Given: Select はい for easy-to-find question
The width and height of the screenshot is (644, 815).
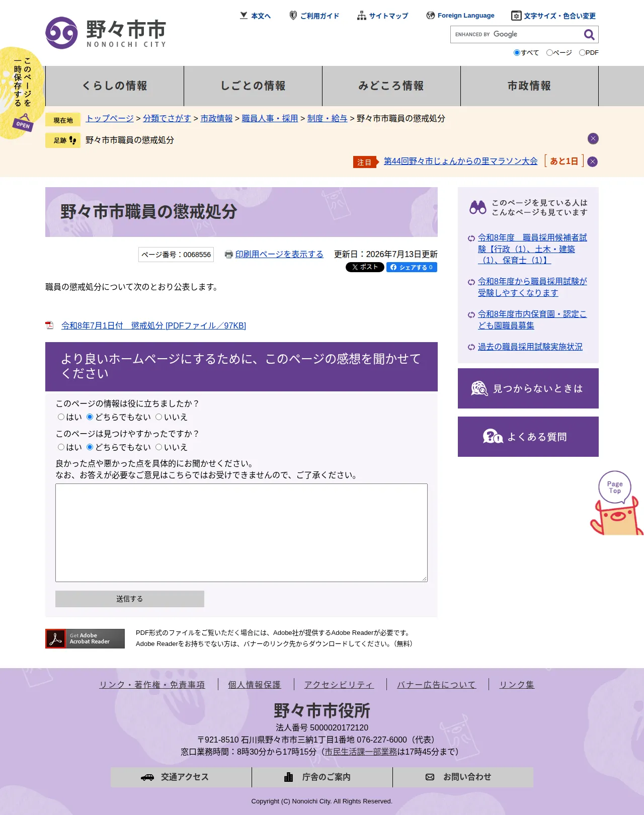Looking at the screenshot, I should [61, 447].
